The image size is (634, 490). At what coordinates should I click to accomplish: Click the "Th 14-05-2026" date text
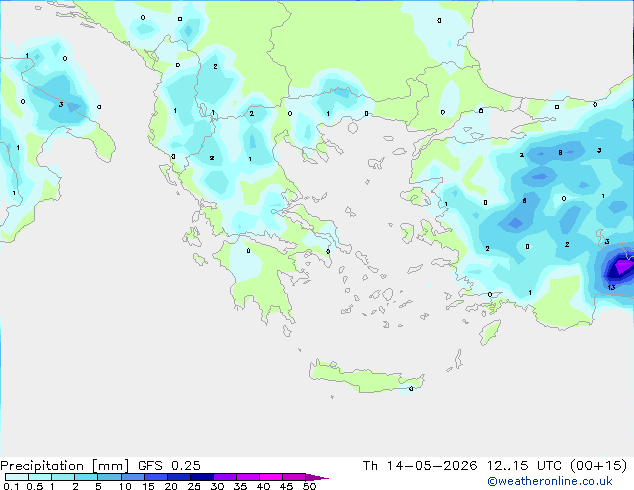[x=420, y=466]
